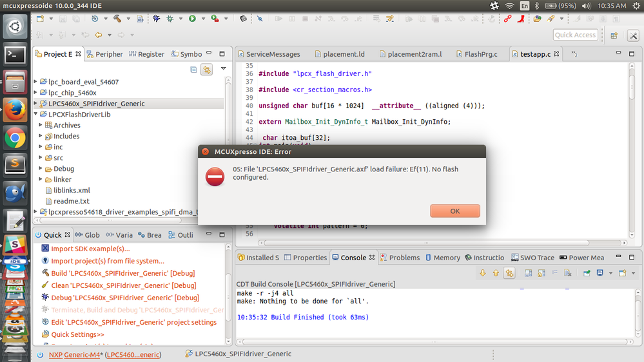Click the red boot icon
Screen dimensions: 644x362
click(x=521, y=19)
